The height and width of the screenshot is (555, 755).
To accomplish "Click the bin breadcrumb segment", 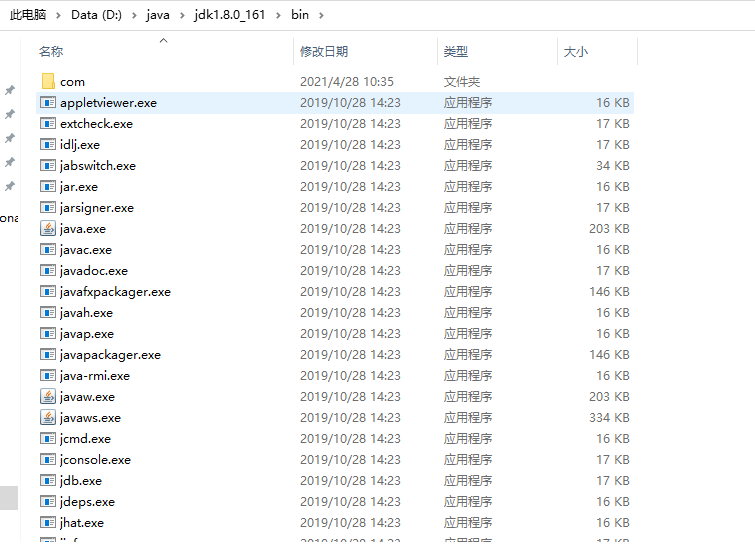I will pos(299,15).
